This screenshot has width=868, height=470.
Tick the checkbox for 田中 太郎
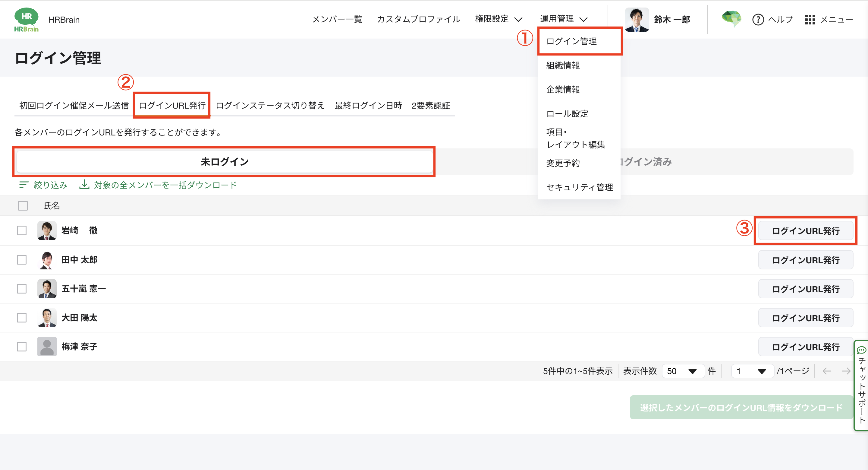click(x=22, y=260)
